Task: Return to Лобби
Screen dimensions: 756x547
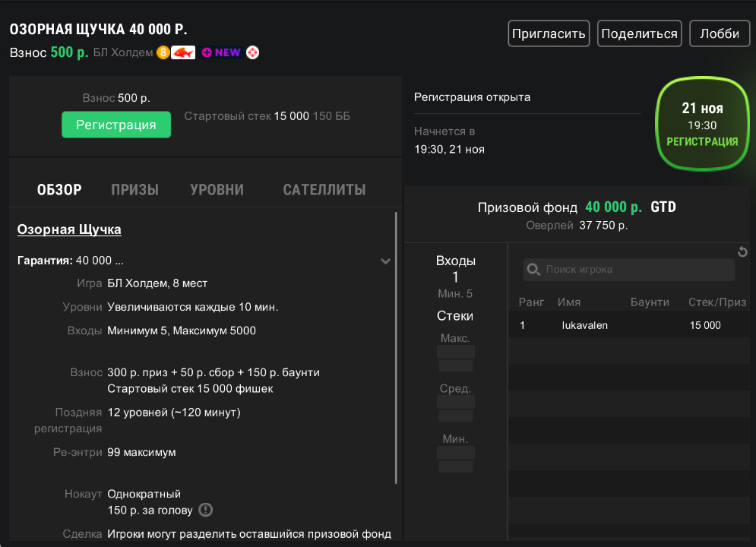Action: (719, 34)
